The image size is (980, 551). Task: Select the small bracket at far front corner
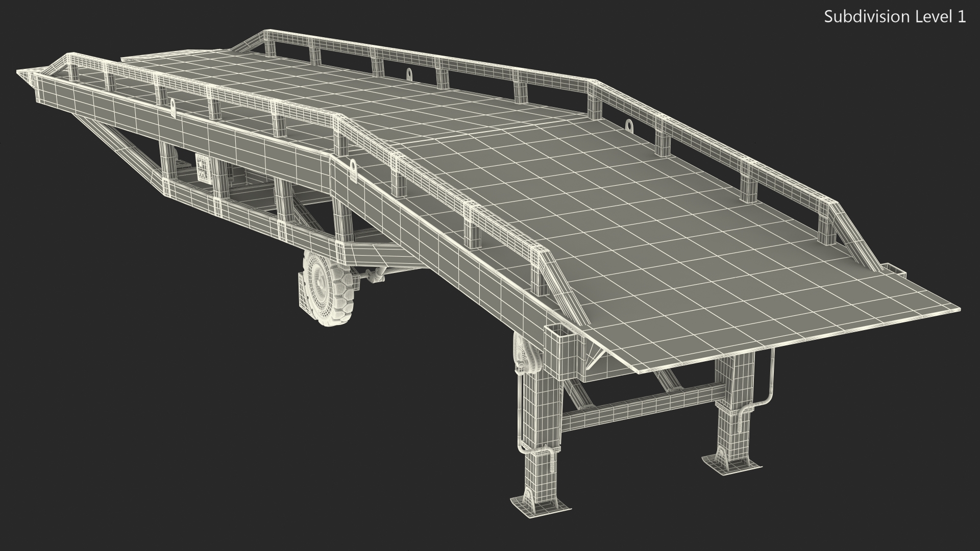[893, 270]
